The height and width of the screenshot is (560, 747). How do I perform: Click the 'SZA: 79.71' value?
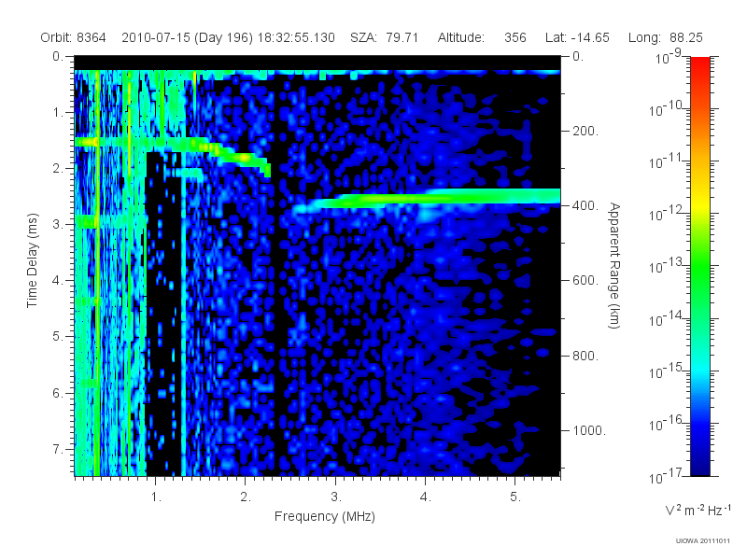point(384,37)
